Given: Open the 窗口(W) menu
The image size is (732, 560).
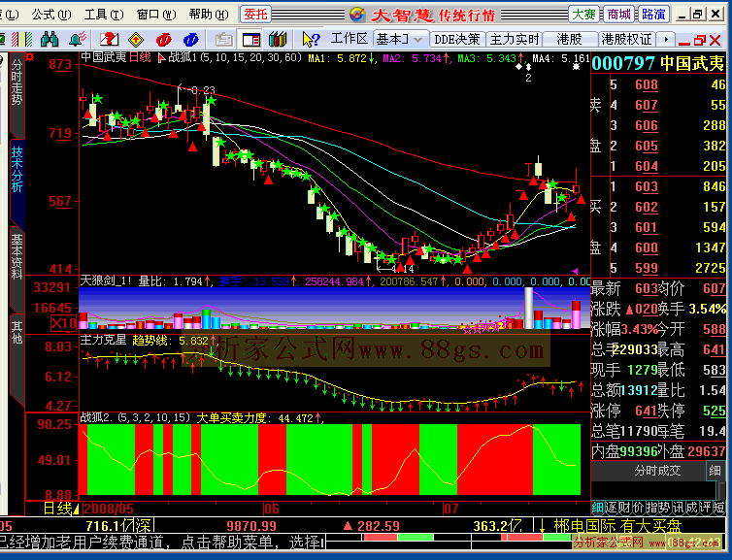Looking at the screenshot, I should pyautogui.click(x=156, y=15).
